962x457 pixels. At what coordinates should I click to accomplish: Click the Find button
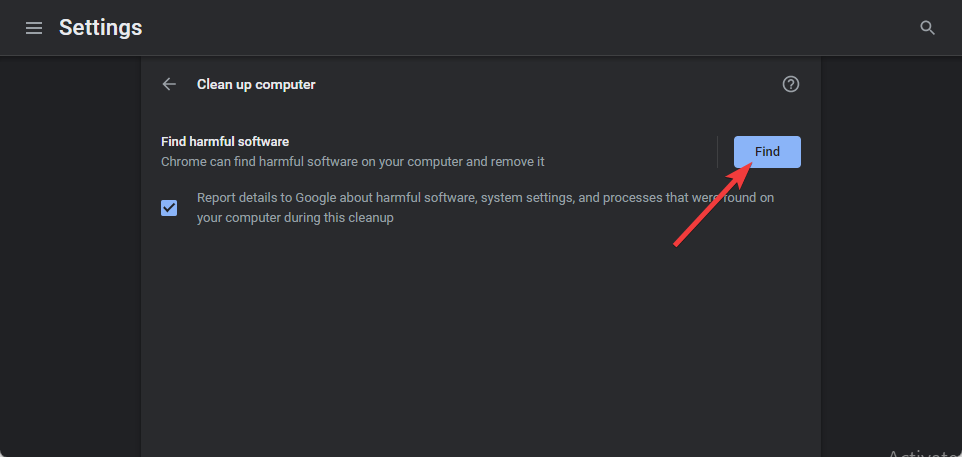(x=767, y=152)
